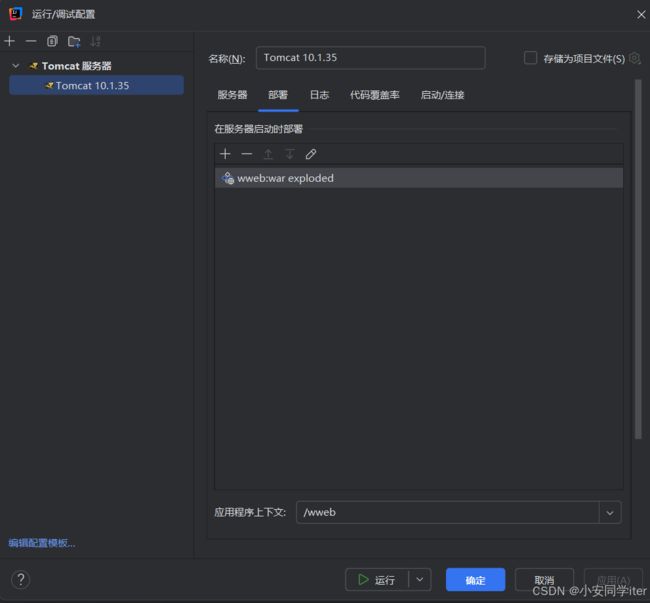Copy the selected configuration
650x603 pixels.
pos(52,41)
